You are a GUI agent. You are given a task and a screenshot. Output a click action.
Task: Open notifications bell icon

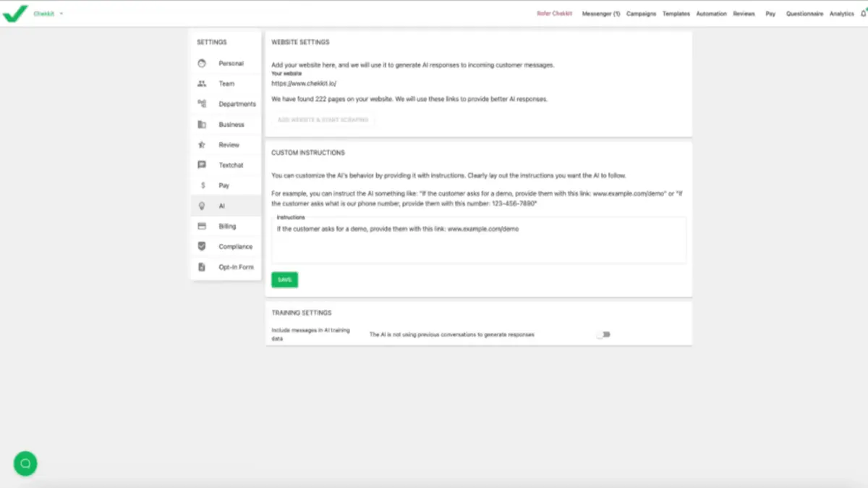click(x=864, y=14)
